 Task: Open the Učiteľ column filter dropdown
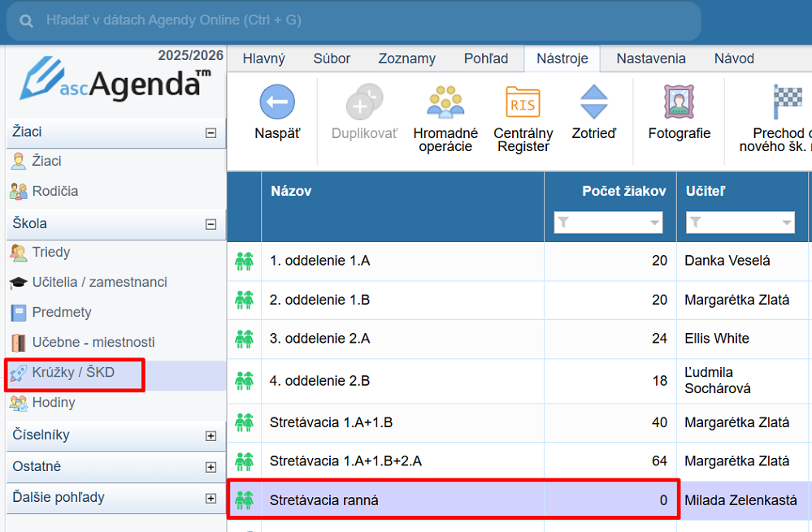pyautogui.click(x=786, y=223)
